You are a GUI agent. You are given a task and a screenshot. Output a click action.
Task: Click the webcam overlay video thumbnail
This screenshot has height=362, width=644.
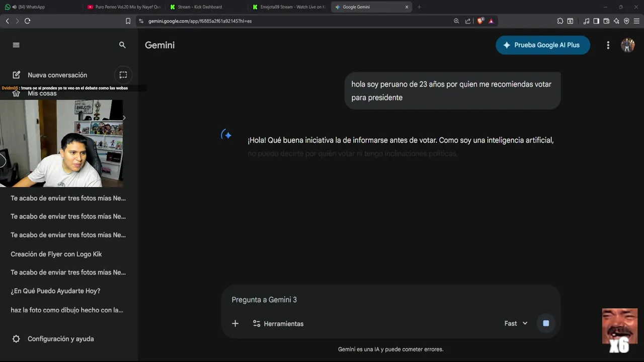pos(61,143)
